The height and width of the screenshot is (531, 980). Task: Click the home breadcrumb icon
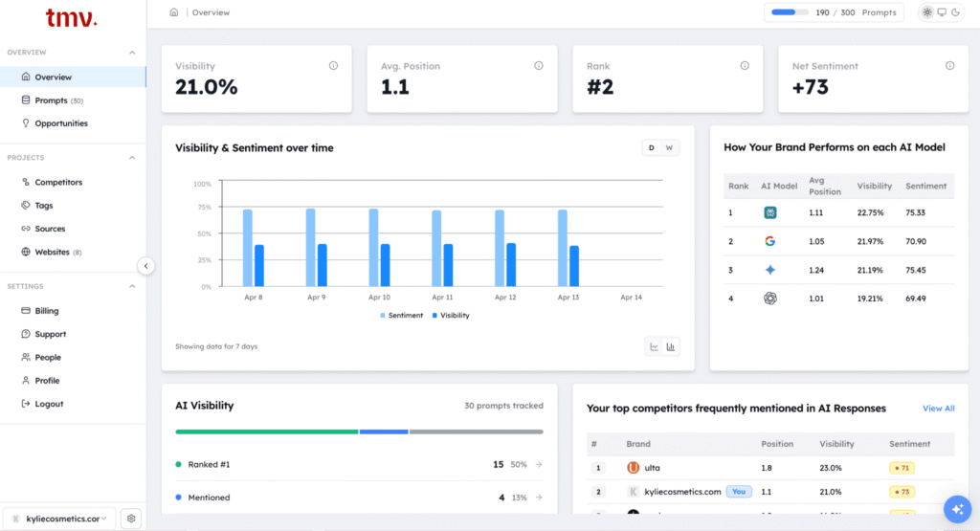(174, 12)
